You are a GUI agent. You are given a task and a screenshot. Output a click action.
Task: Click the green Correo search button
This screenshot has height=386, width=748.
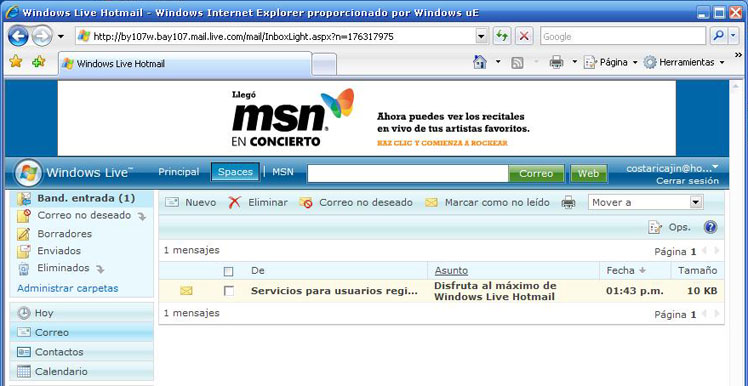click(536, 174)
